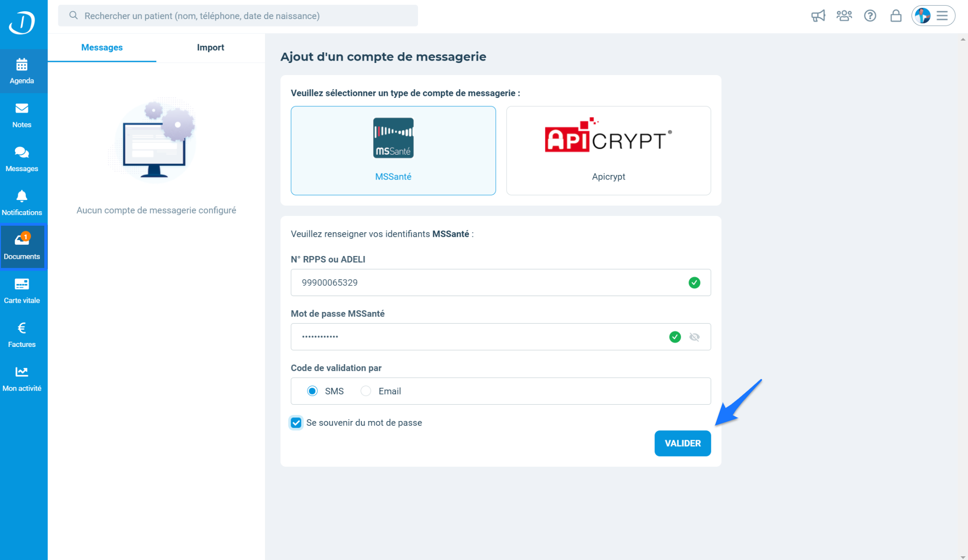
Task: Click the scrollbar down arrow
Action: (x=963, y=557)
